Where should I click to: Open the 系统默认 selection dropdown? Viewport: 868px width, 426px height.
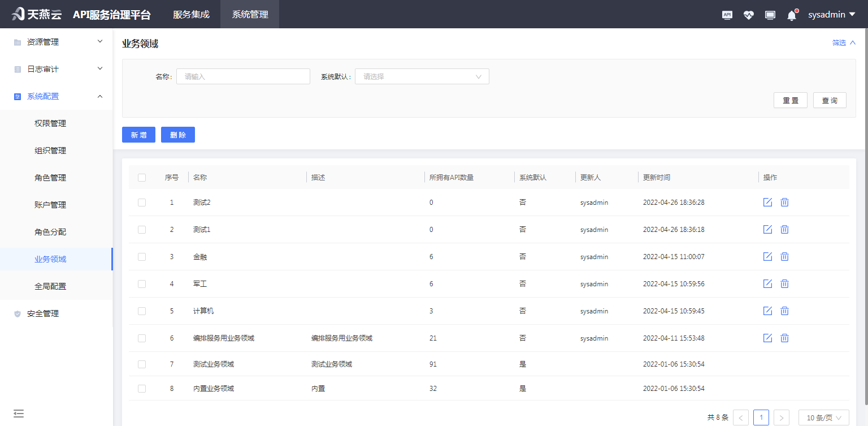(x=422, y=76)
